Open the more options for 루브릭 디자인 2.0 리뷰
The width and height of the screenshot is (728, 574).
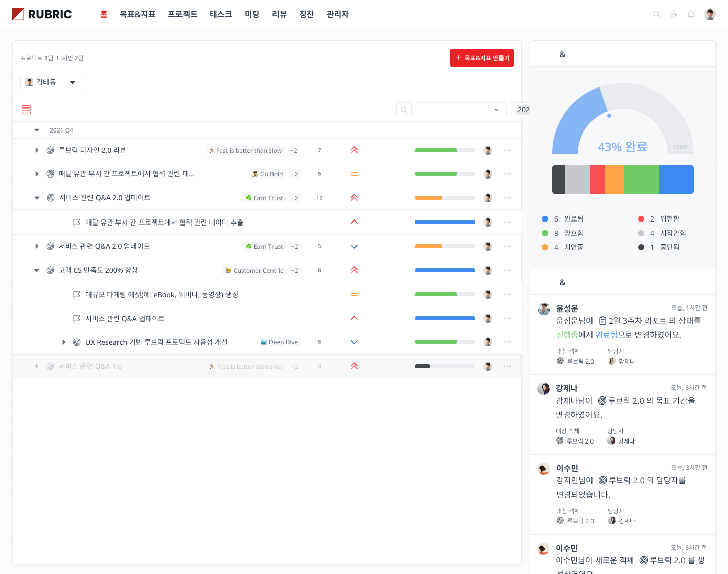[x=507, y=150]
